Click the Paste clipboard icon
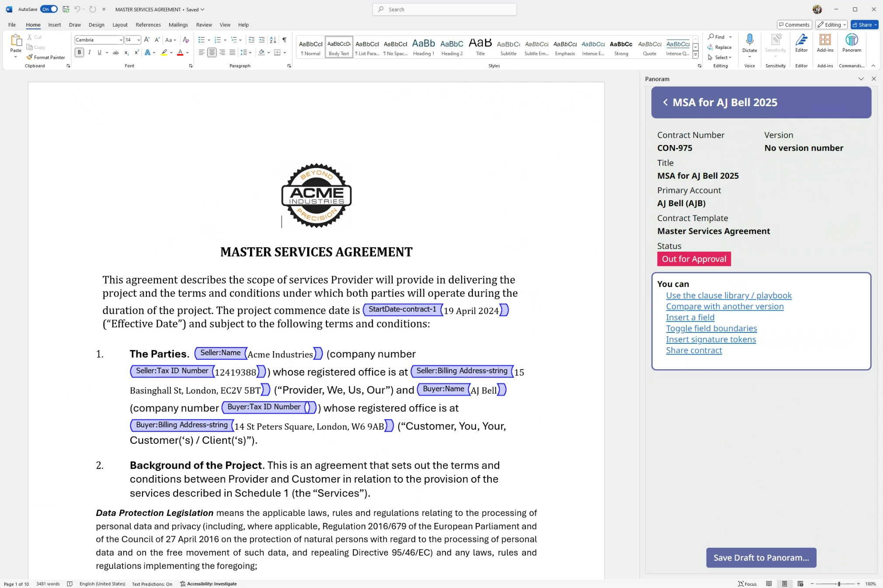Screen dimensions: 883x588 pyautogui.click(x=16, y=41)
